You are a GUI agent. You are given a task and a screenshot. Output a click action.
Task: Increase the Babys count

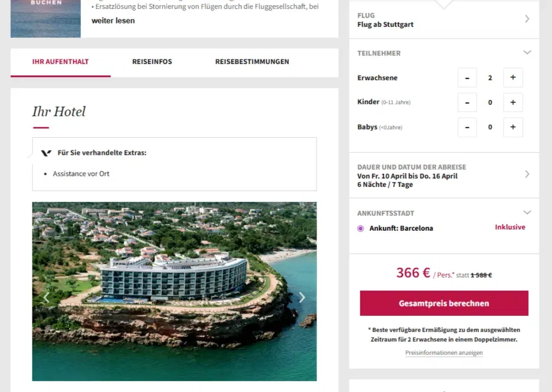(x=512, y=127)
